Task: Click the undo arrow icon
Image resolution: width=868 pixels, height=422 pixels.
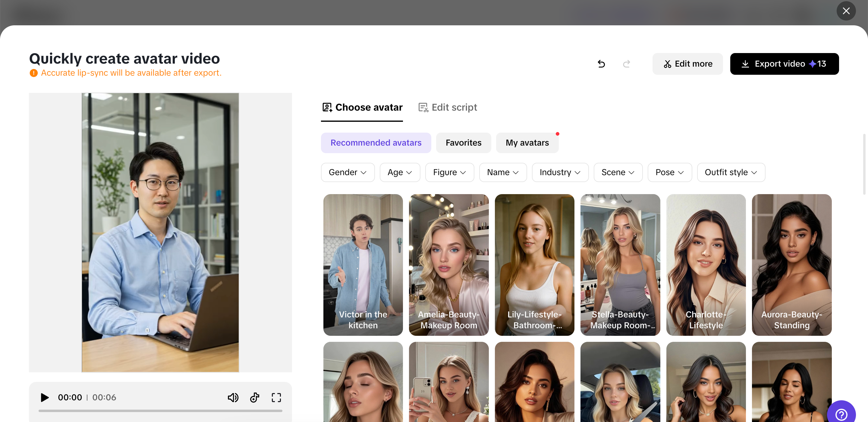Action: pyautogui.click(x=601, y=64)
